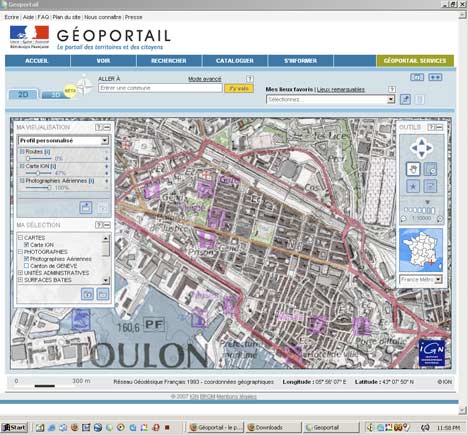Select the zoom-rectangle tool next to the hand tool
The image size is (468, 435).
pyautogui.click(x=430, y=169)
